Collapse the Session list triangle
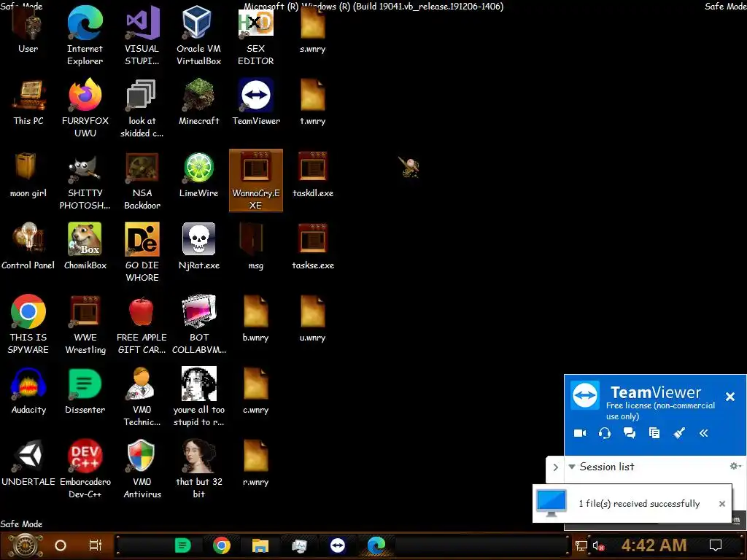Viewport: 747px width, 560px height. (572, 467)
